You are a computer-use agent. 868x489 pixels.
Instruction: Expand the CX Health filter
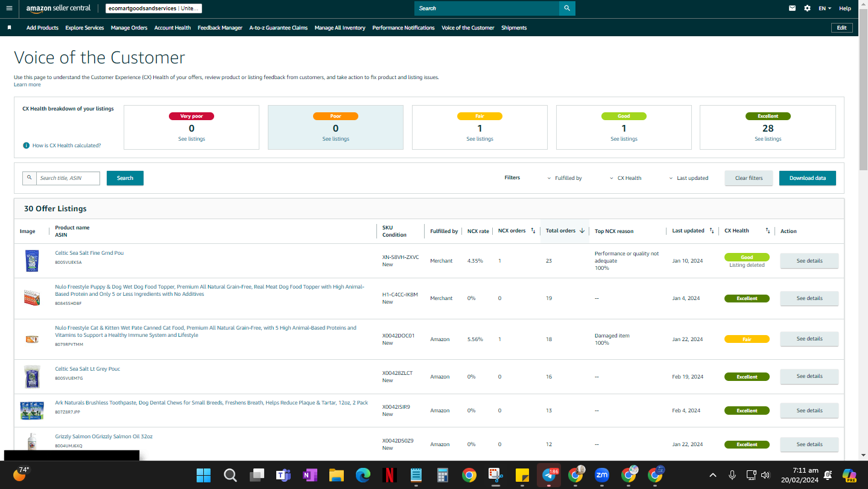coord(626,178)
